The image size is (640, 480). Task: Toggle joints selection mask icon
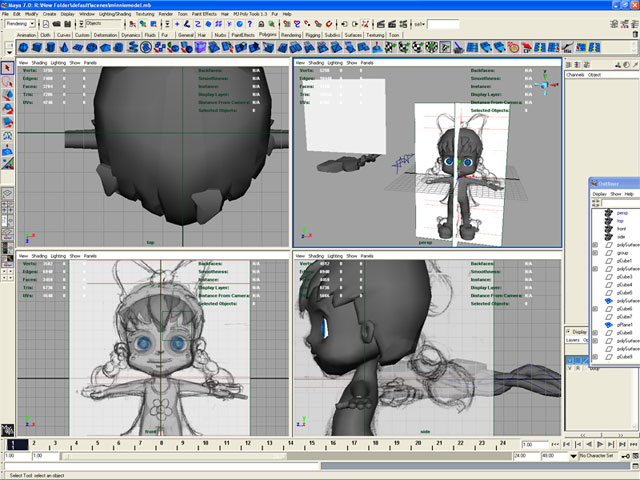coord(187,24)
